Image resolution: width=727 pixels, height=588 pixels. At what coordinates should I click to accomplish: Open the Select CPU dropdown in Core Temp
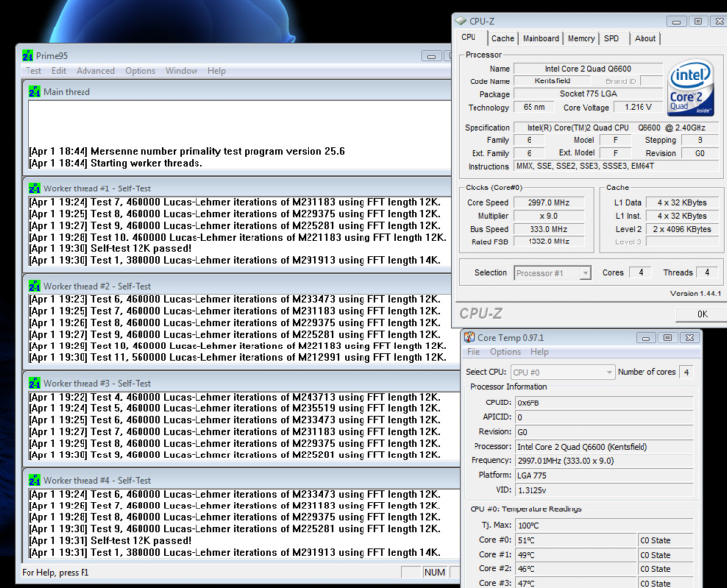pos(562,372)
